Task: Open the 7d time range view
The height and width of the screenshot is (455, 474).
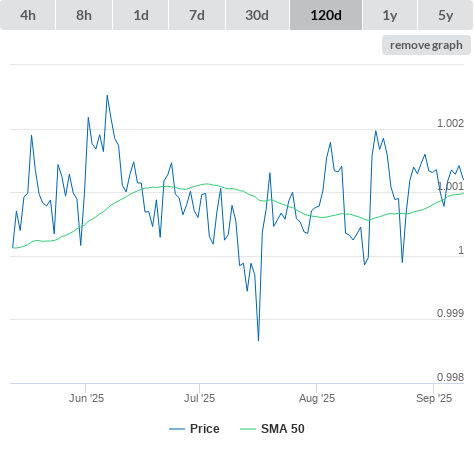Action: tap(197, 15)
